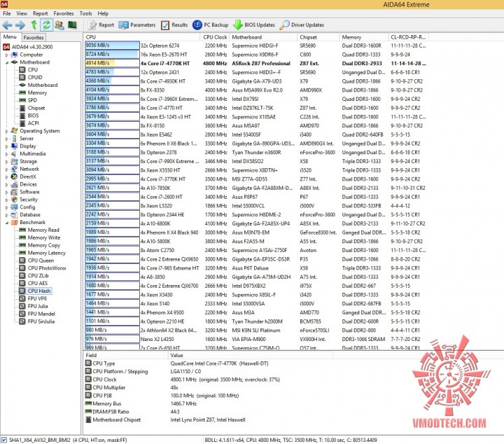Open the Manage Users toolbar icon

coord(59,25)
